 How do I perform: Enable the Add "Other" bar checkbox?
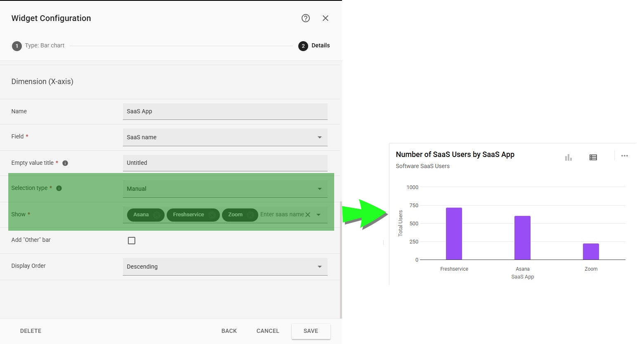click(132, 241)
